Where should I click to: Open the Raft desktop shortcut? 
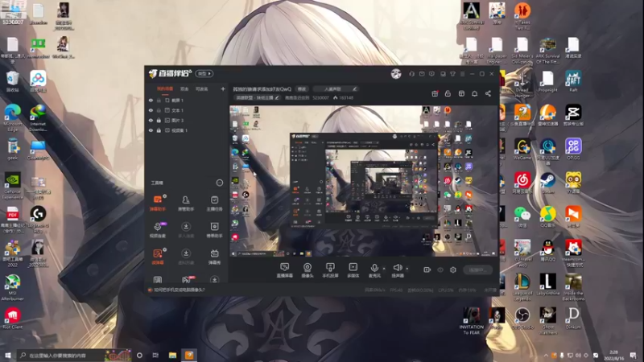coord(573,81)
